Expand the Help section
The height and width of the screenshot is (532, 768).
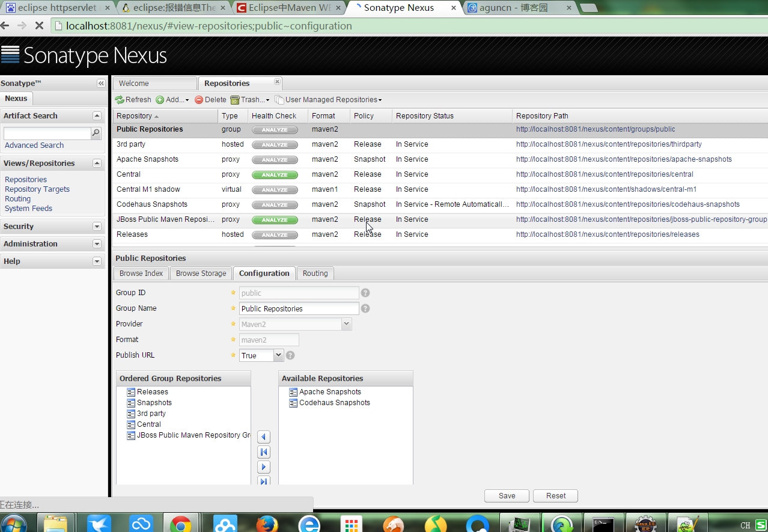click(97, 261)
